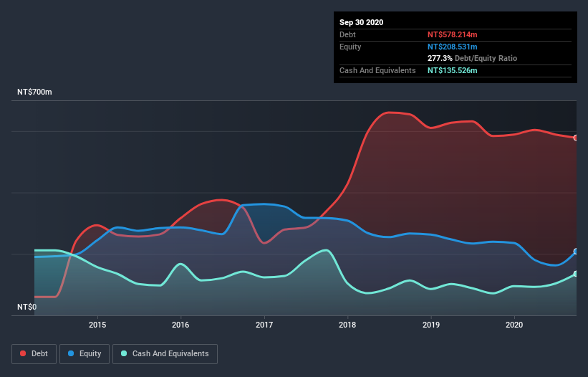Click the Sep 30 2020 tooltip date

[x=362, y=22]
